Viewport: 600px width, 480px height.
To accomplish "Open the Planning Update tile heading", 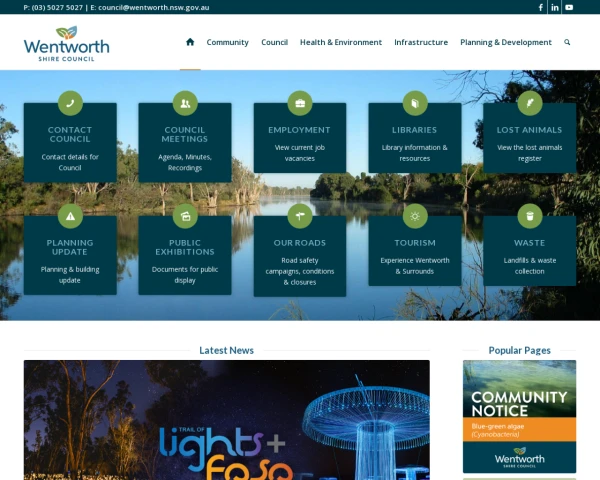I will pyautogui.click(x=70, y=247).
